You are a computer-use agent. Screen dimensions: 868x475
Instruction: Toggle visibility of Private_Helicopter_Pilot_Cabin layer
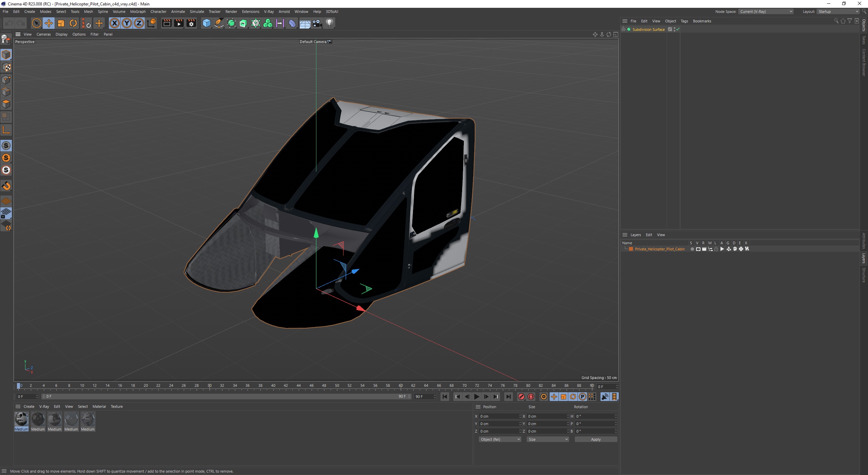pyautogui.click(x=697, y=249)
